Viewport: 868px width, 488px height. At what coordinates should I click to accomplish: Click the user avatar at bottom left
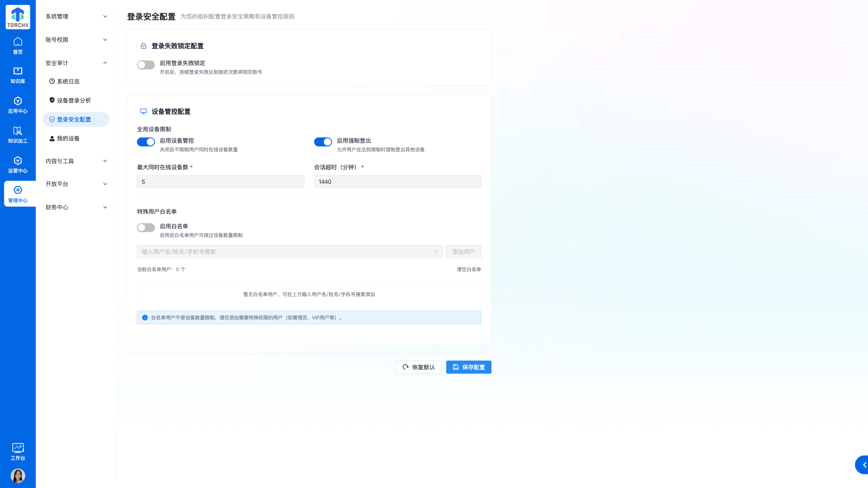18,476
